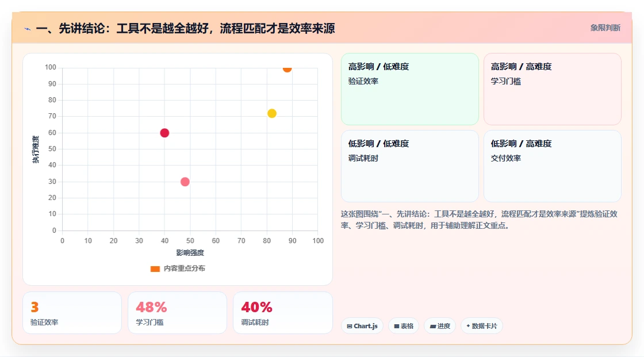Click the section heading 一、先讲结论

[185, 28]
